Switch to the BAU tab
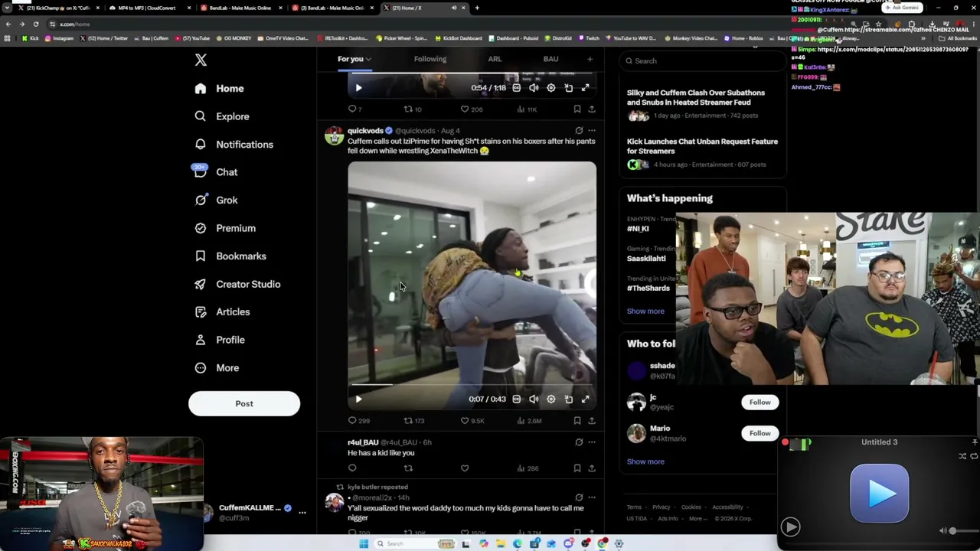 [551, 59]
